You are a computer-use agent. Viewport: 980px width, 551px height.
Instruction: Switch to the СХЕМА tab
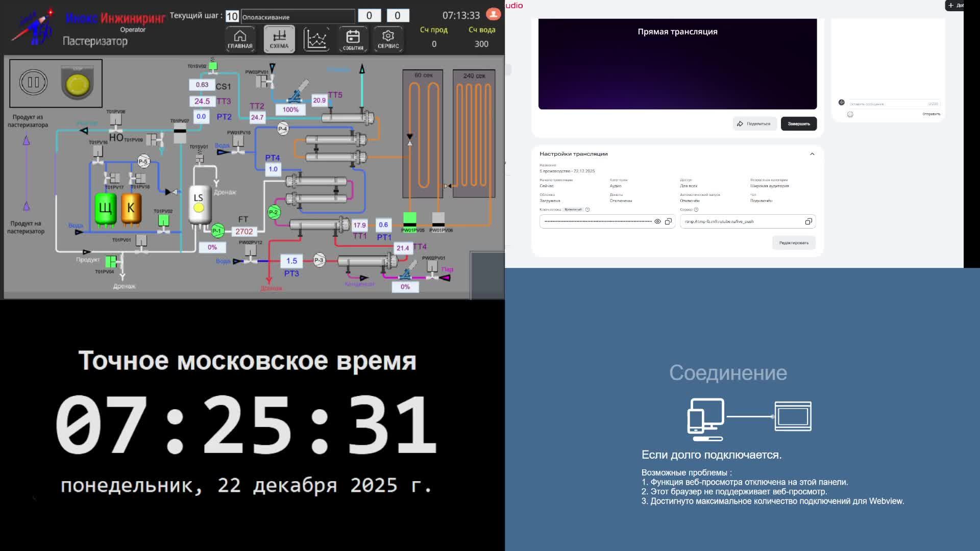279,39
